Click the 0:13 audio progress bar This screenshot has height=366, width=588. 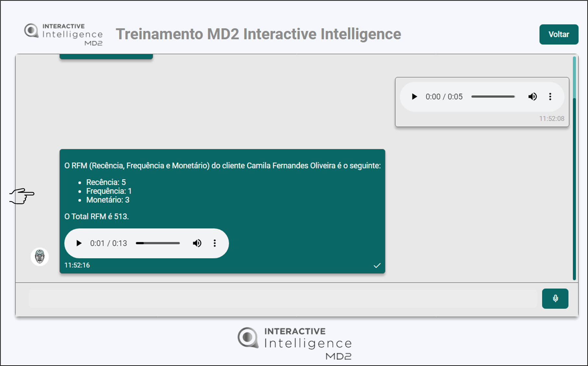[x=158, y=243]
